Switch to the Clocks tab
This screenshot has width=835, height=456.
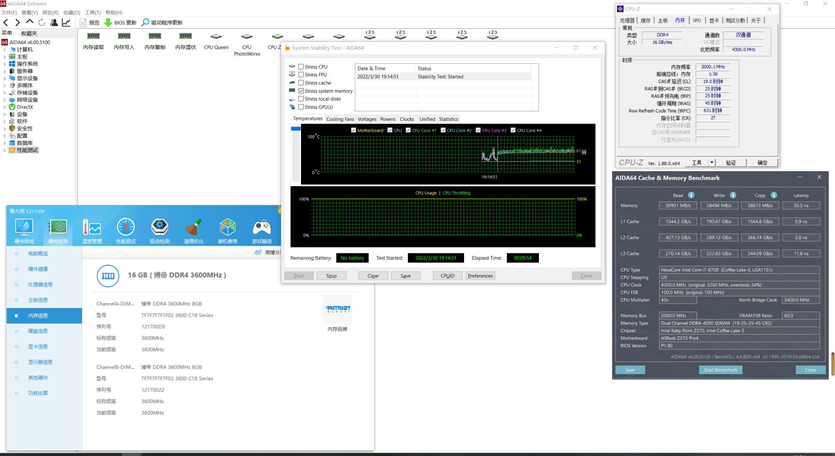[407, 119]
